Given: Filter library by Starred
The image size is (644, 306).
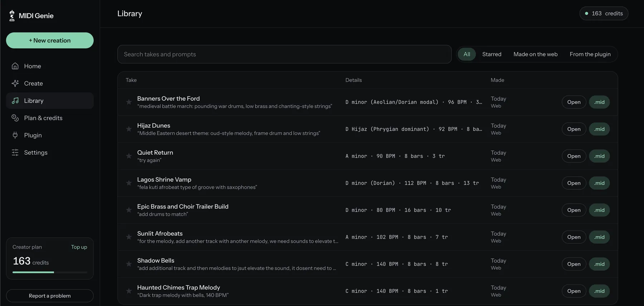Looking at the screenshot, I should click(x=492, y=54).
